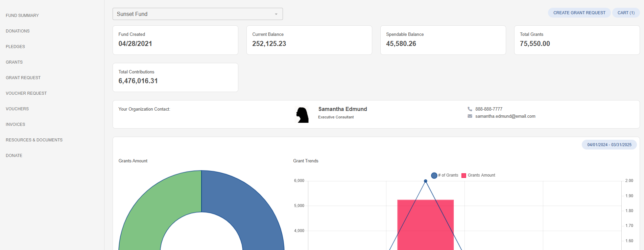Click Samantha Edmund's silhouette avatar
Image resolution: width=644 pixels, height=250 pixels.
[x=302, y=115]
